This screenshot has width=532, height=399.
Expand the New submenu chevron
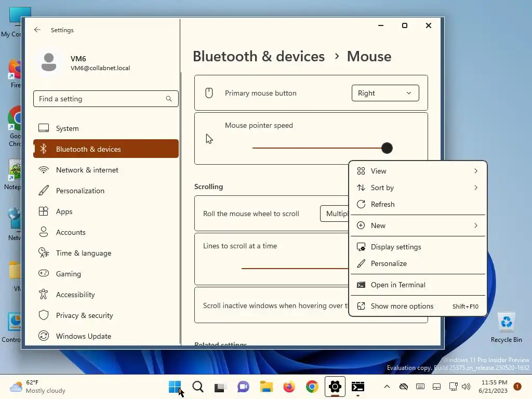(476, 225)
